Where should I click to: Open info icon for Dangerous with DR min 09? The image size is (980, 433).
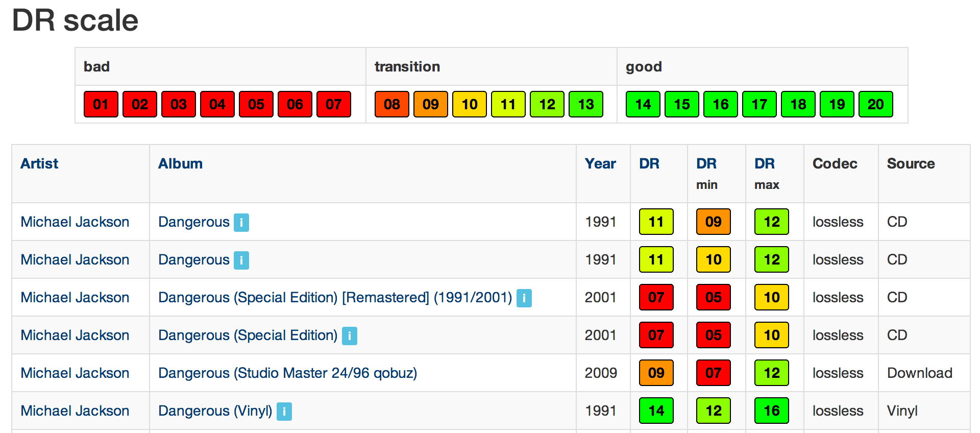[241, 222]
